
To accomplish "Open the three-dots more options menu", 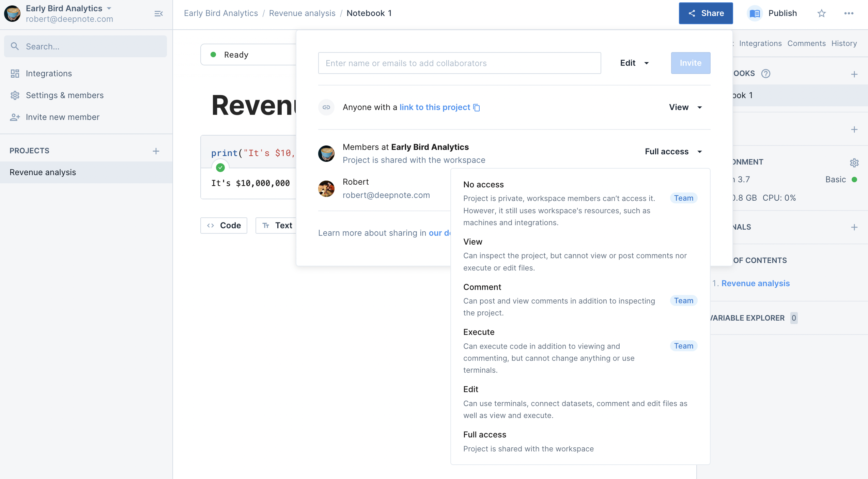I will point(849,13).
